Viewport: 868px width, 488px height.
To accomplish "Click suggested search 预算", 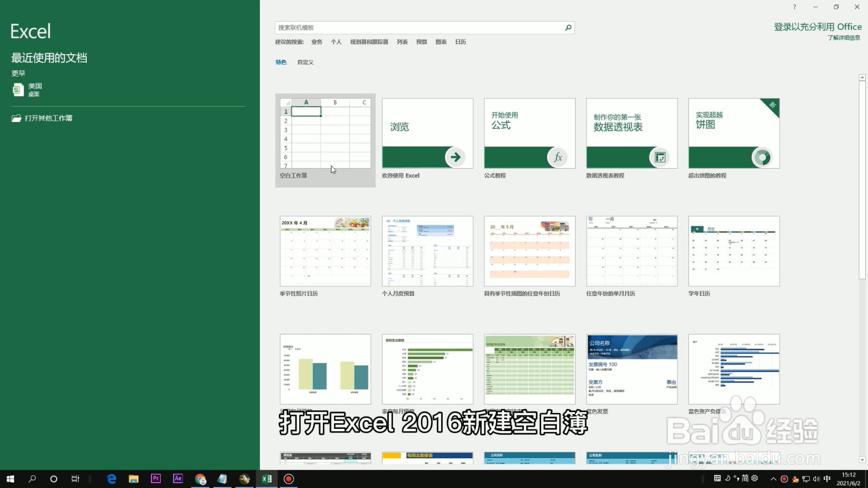I will [x=422, y=42].
